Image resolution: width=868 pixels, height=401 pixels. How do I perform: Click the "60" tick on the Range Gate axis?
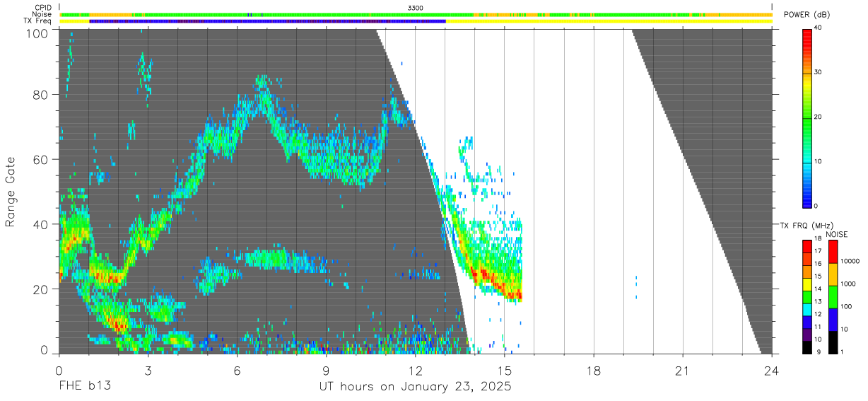tap(40, 159)
